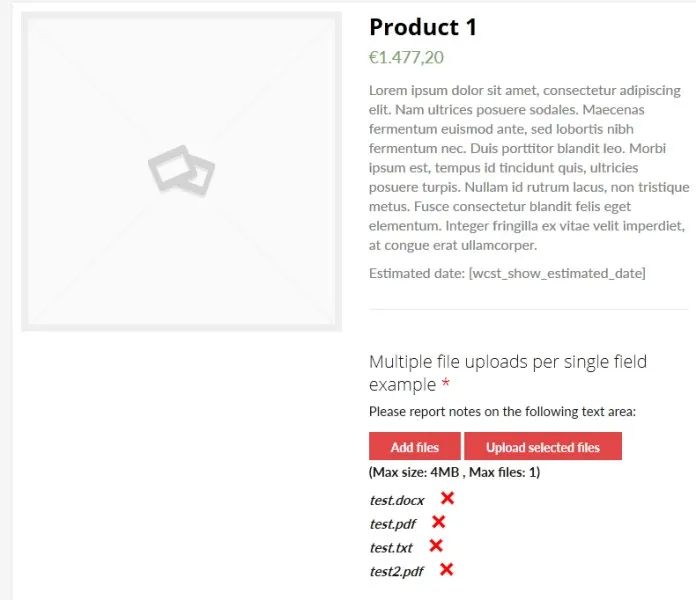Click the test2.pdf file entry
Viewport: 696px width, 600px height.
[x=397, y=571]
